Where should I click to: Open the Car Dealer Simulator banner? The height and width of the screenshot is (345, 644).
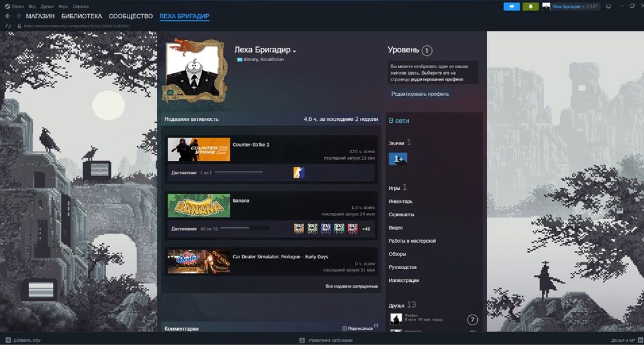[199, 261]
